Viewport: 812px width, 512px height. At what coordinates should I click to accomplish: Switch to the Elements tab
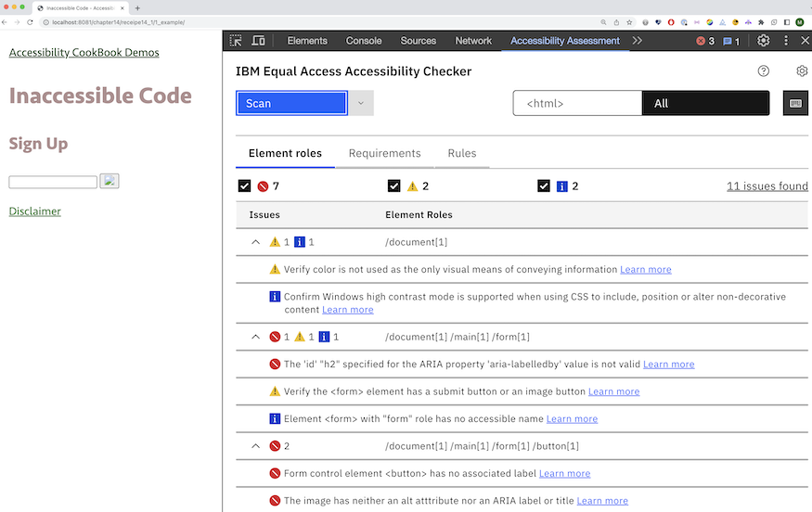pyautogui.click(x=307, y=41)
